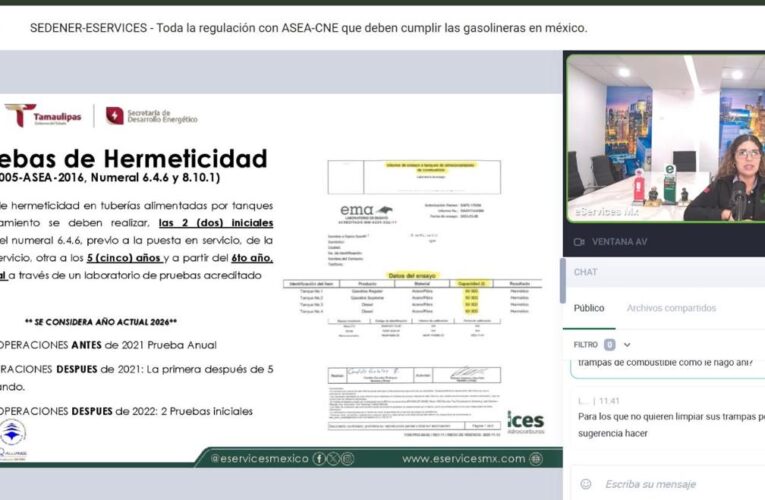Click the DESPUES de 2022: 2 Pruebas iniciales line
The image size is (765, 500).
[x=126, y=412]
